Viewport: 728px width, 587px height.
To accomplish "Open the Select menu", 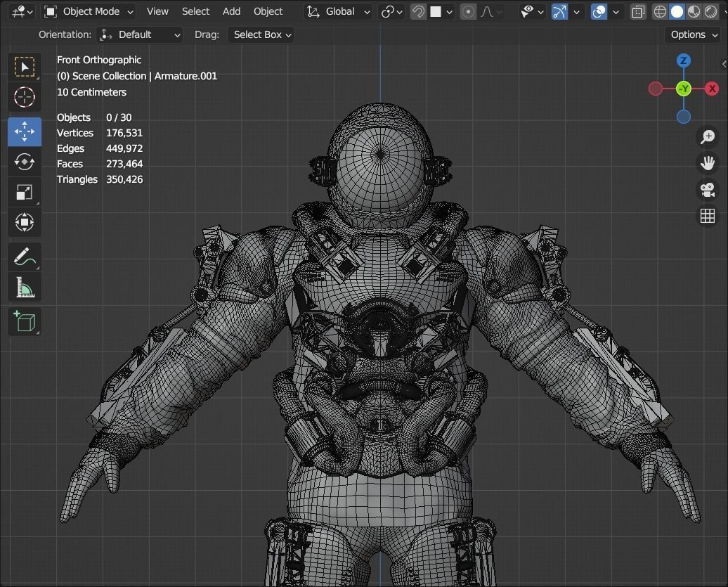I will coord(195,12).
